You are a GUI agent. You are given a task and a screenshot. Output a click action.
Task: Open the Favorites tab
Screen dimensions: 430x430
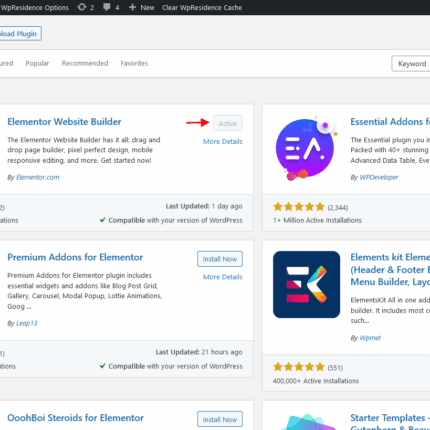click(x=134, y=63)
